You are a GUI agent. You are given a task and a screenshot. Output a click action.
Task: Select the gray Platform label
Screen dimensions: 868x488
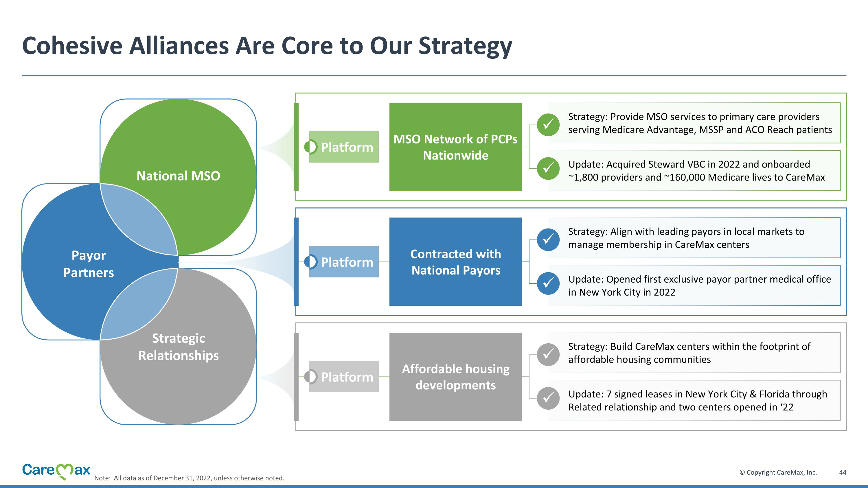(344, 377)
